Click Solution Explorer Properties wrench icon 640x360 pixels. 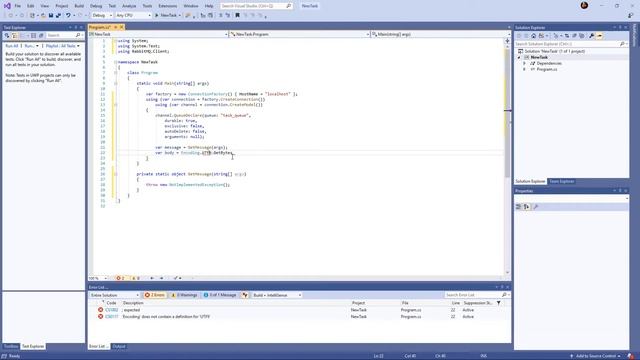591,36
